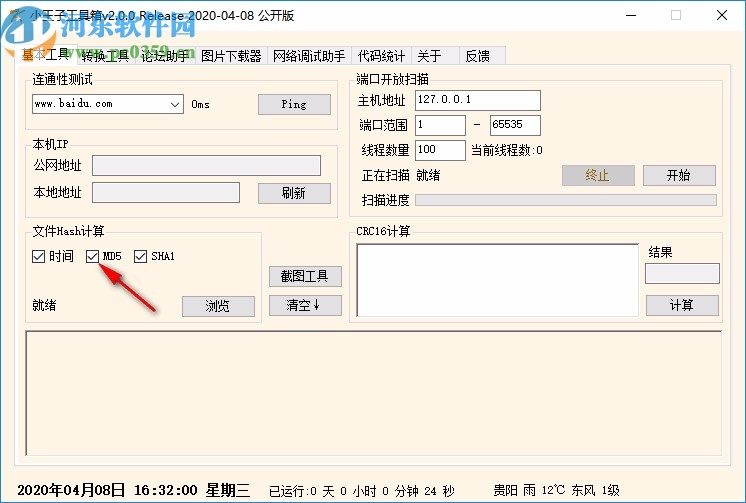Select the 代码统计 tab
This screenshot has width=746, height=503.
(x=381, y=56)
